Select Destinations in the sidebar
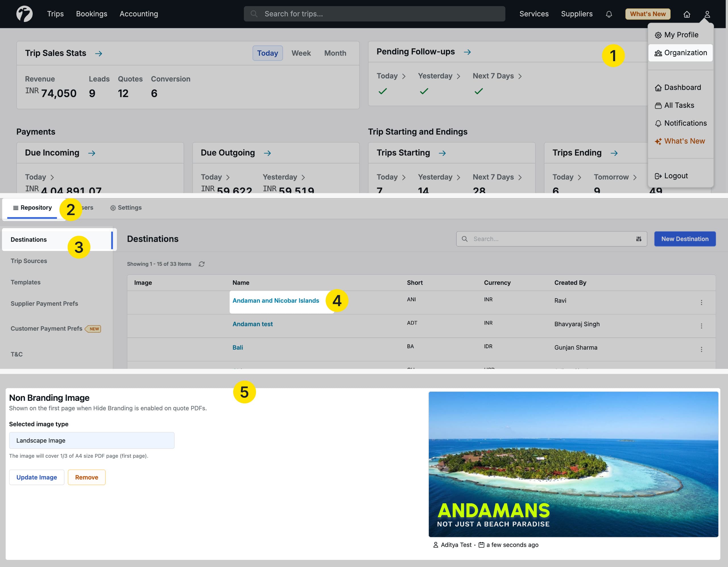Screen dimensions: 728x567 point(57,240)
